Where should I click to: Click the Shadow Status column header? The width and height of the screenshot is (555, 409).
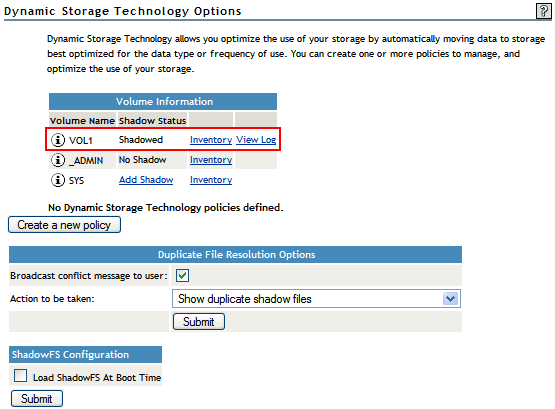click(x=153, y=121)
